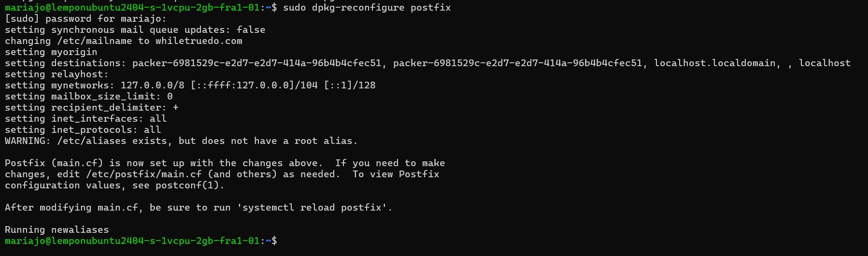This screenshot has height=256, width=868.
Task: Click the 'inet_interfaces' setting text
Action: [x=94, y=118]
